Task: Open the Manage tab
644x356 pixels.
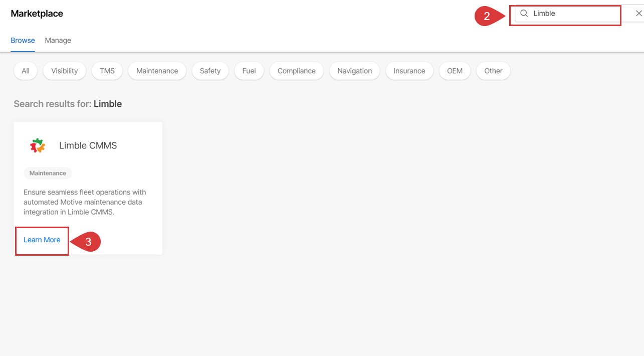Action: (x=58, y=40)
